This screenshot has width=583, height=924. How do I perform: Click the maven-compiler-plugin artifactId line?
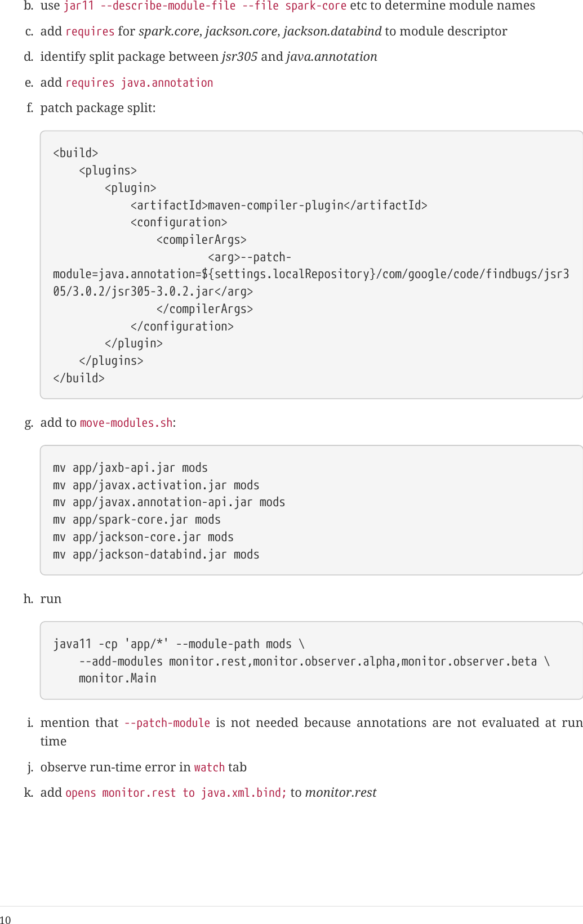(279, 206)
